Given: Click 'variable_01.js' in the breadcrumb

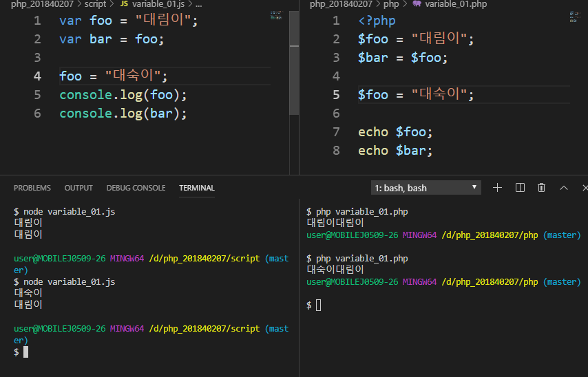Looking at the screenshot, I should tap(158, 4).
